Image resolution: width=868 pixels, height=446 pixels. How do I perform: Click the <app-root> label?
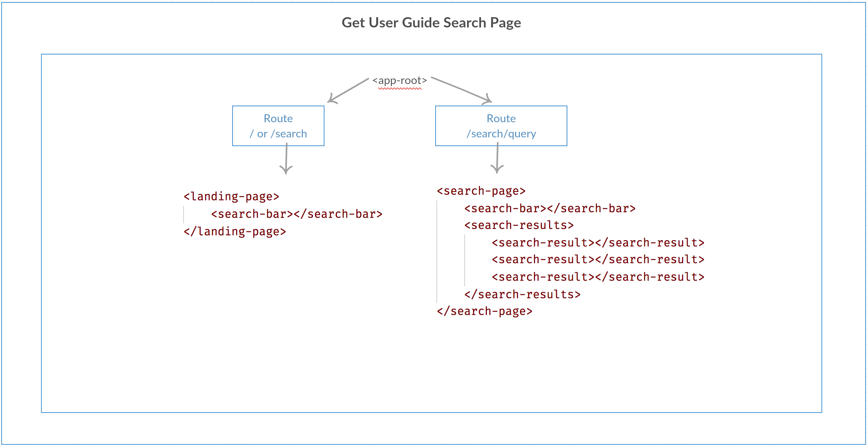[x=400, y=80]
